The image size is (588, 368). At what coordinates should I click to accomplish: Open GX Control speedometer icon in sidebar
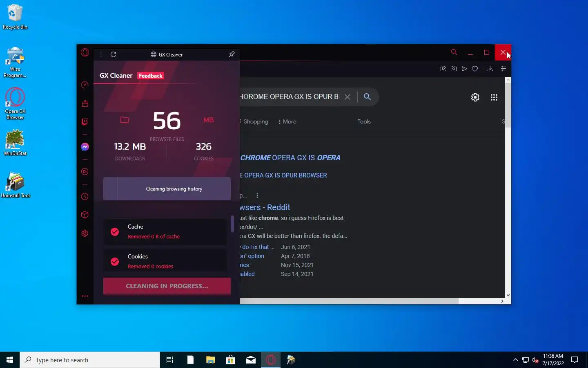[x=85, y=85]
